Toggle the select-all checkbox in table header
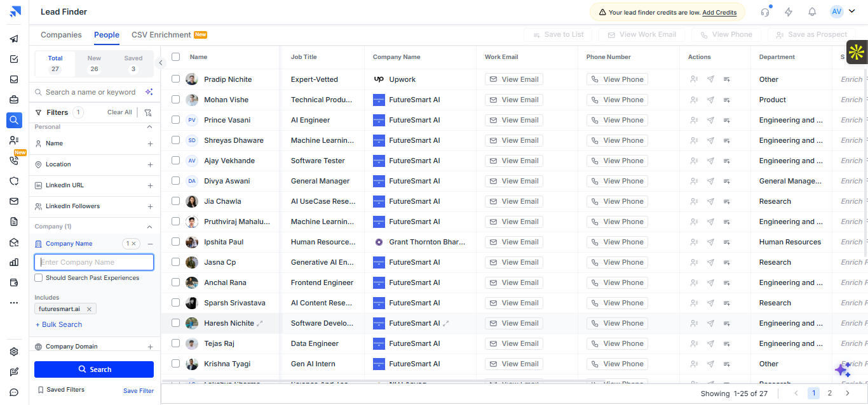 pyautogui.click(x=176, y=56)
